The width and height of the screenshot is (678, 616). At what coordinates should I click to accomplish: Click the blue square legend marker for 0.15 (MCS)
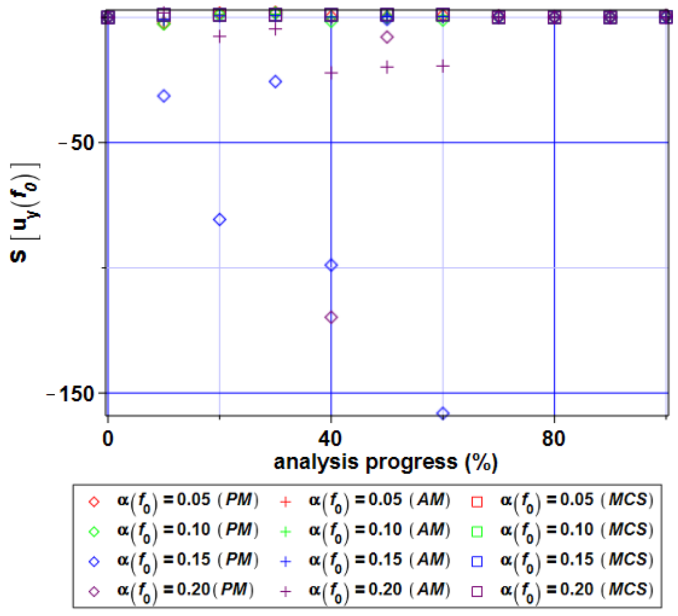click(477, 562)
